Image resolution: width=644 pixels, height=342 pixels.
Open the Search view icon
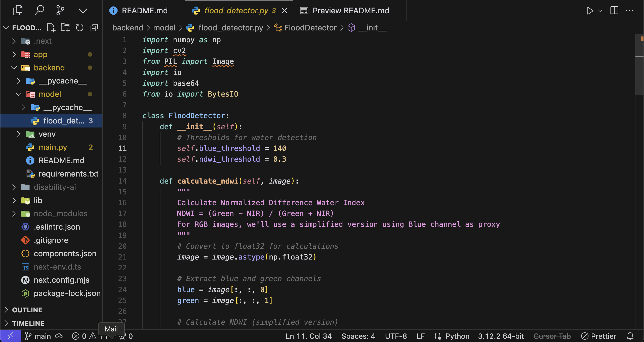tap(39, 11)
